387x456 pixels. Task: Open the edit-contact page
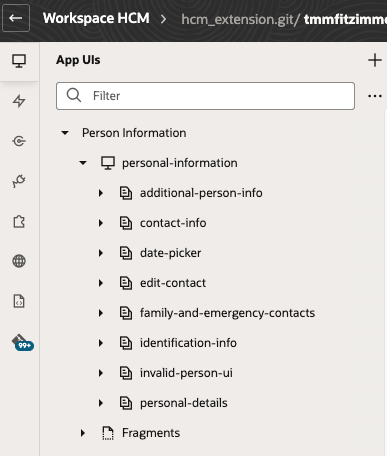click(173, 283)
